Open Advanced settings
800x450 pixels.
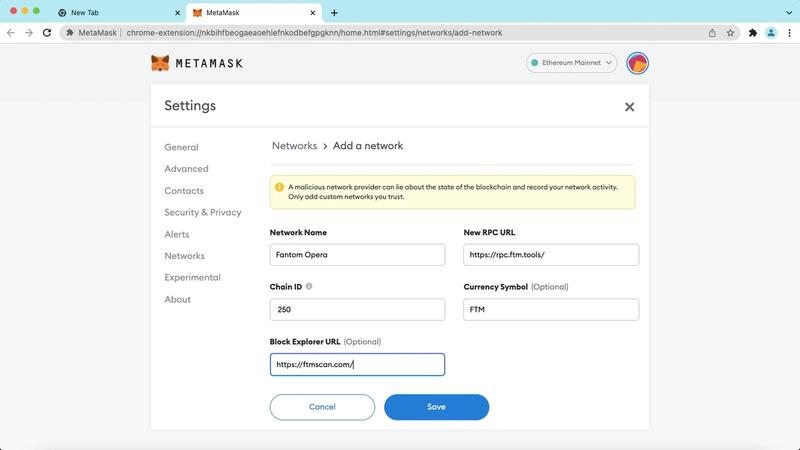pyautogui.click(x=186, y=168)
